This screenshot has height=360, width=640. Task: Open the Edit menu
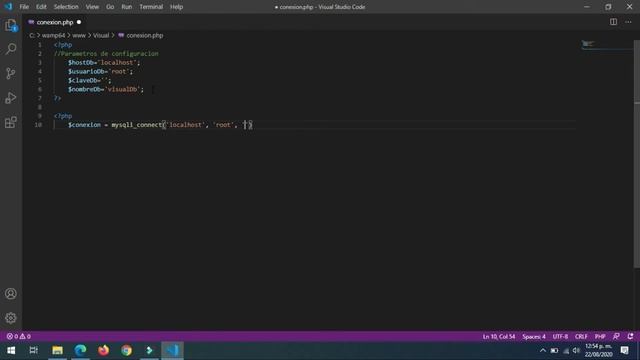pyautogui.click(x=41, y=7)
